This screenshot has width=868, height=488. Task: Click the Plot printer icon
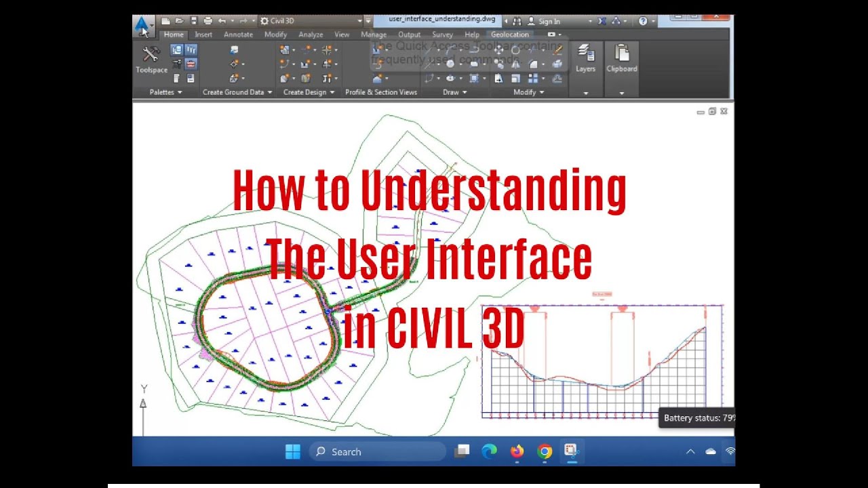[x=208, y=21]
